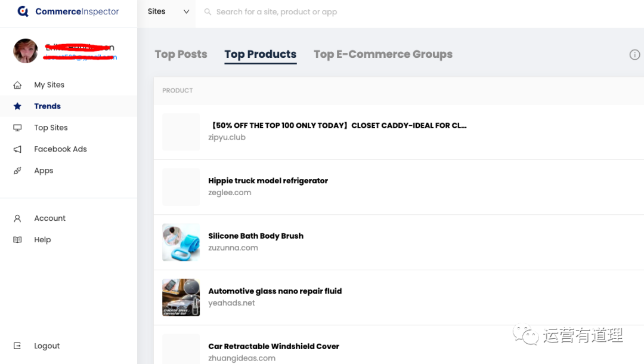The height and width of the screenshot is (364, 644).
Task: Click the My Sites home icon
Action: [x=17, y=85]
